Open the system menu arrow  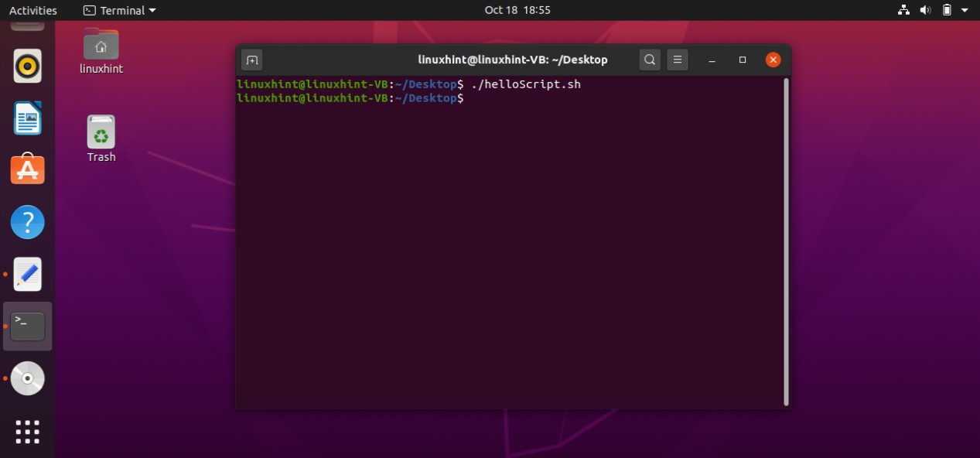(965, 11)
